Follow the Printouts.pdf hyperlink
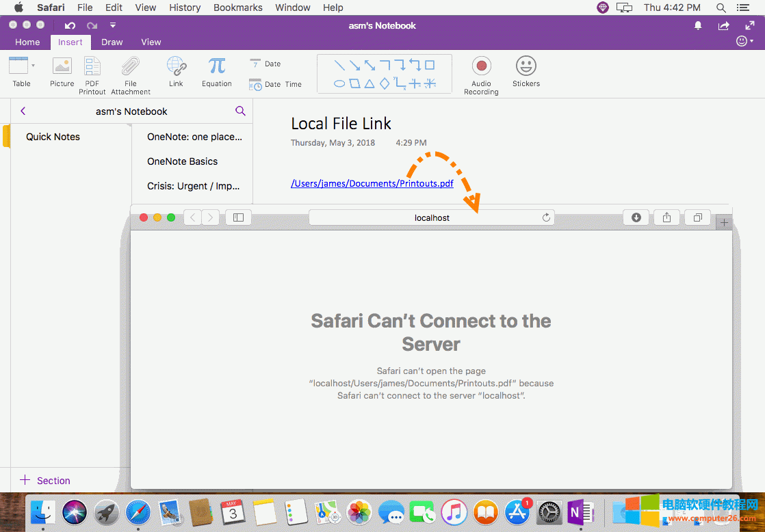This screenshot has width=765, height=532. (x=372, y=183)
